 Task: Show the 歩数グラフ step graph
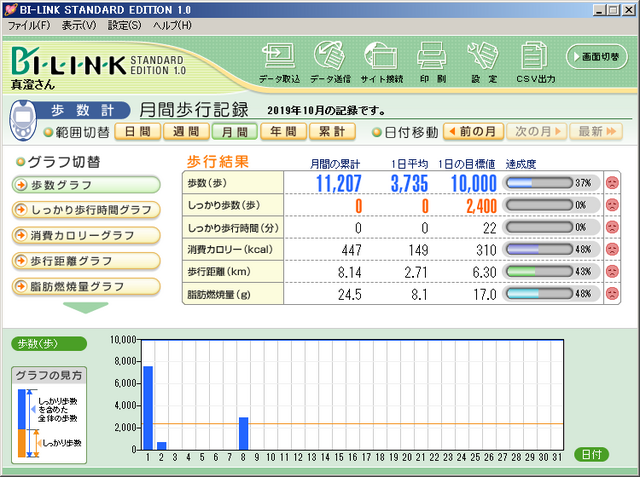pos(86,185)
